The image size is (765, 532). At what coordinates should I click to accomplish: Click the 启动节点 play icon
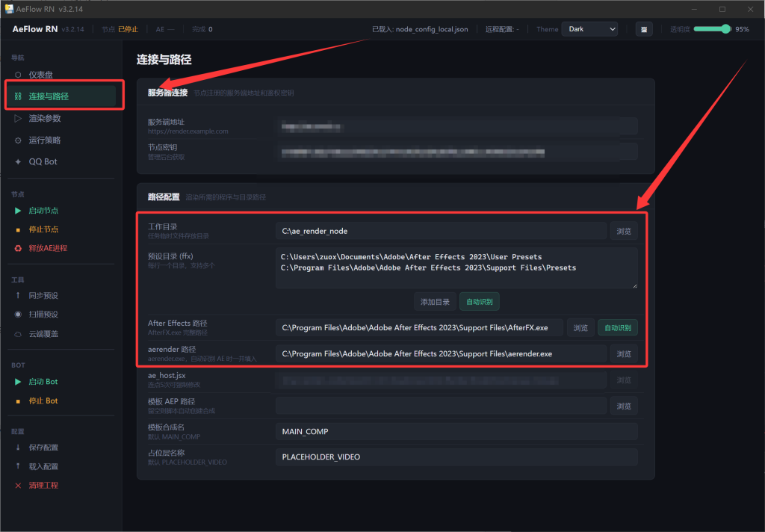click(18, 211)
